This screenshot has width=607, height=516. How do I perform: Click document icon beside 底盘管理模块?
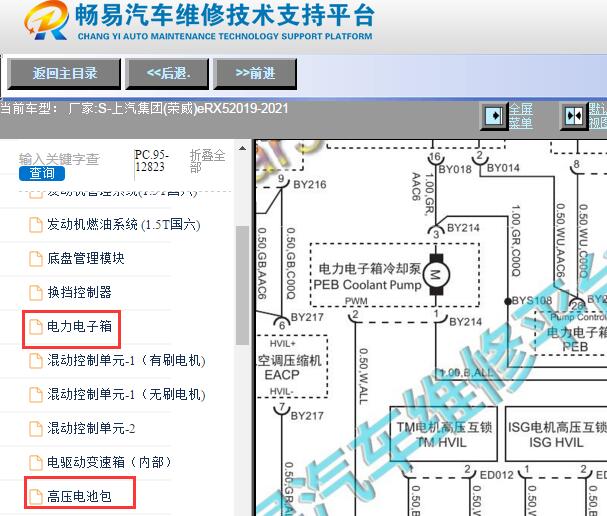pos(36,259)
